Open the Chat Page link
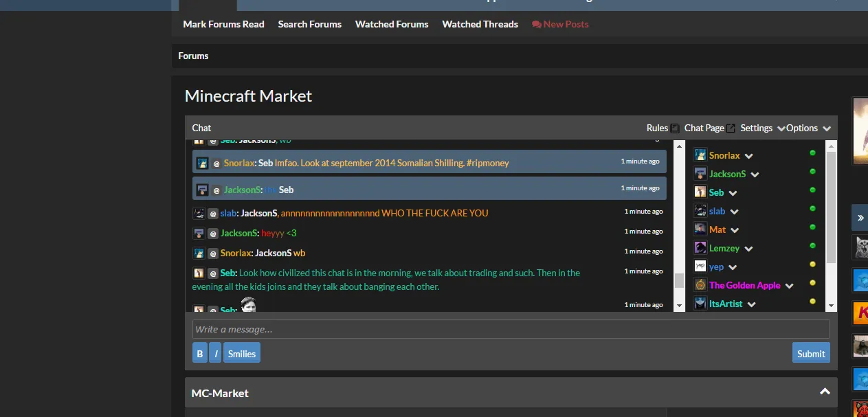The height and width of the screenshot is (417, 868). [x=704, y=128]
